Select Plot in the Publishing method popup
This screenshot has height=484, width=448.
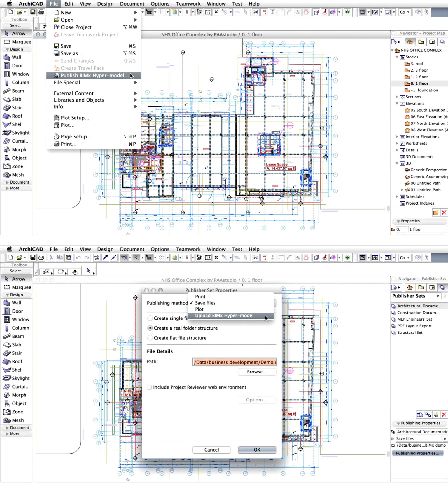tap(231, 309)
